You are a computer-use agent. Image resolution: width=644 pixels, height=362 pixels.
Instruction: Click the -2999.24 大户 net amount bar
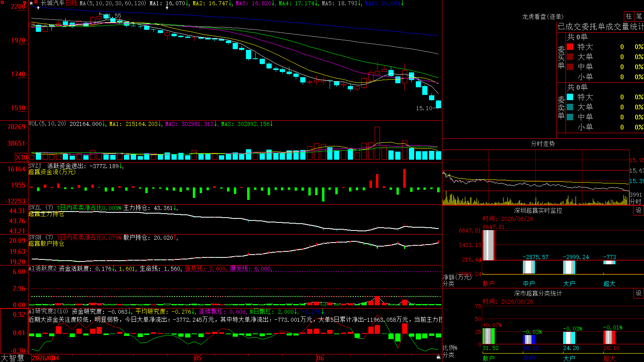click(x=569, y=267)
